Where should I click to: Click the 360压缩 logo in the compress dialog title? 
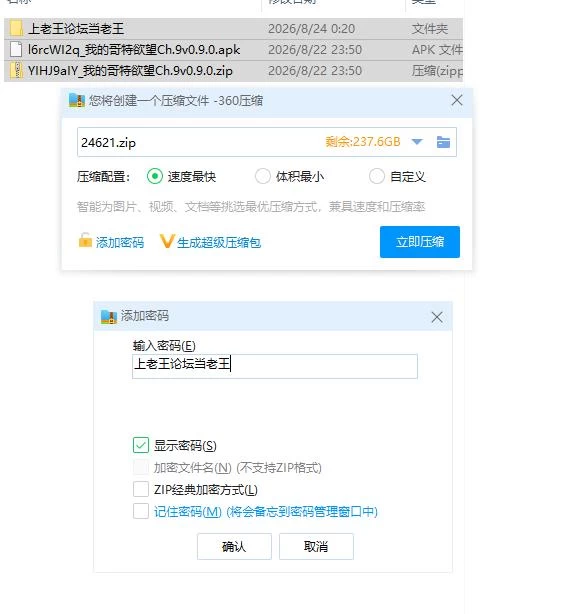coord(77,101)
